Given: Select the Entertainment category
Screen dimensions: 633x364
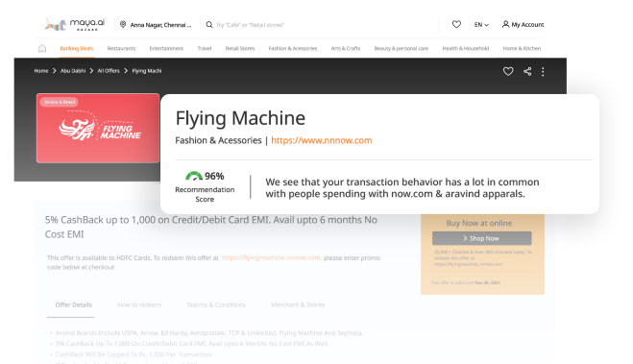Looking at the screenshot, I should point(166,48).
